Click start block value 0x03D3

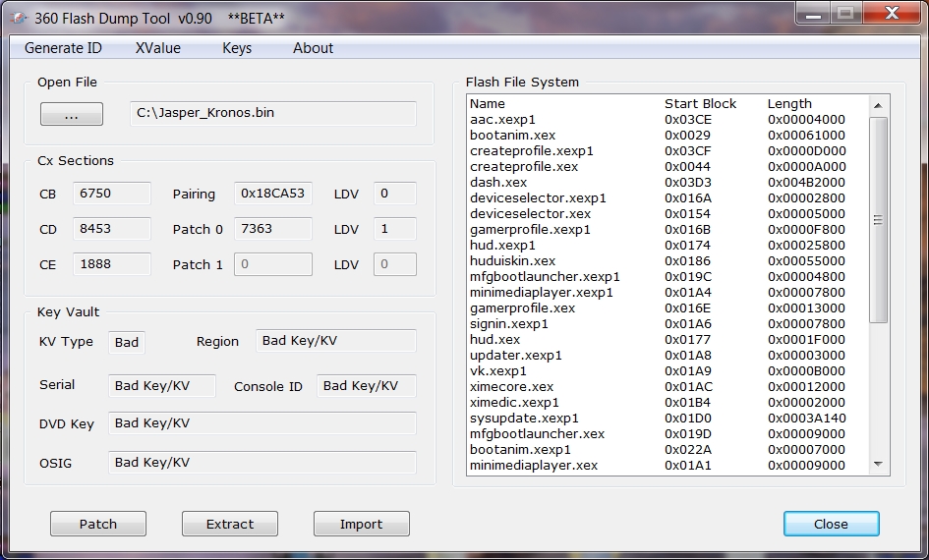[688, 183]
